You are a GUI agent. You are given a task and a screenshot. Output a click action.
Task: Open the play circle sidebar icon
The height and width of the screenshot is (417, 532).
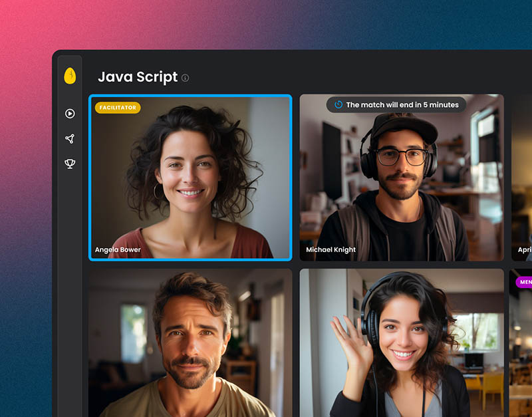pyautogui.click(x=70, y=113)
